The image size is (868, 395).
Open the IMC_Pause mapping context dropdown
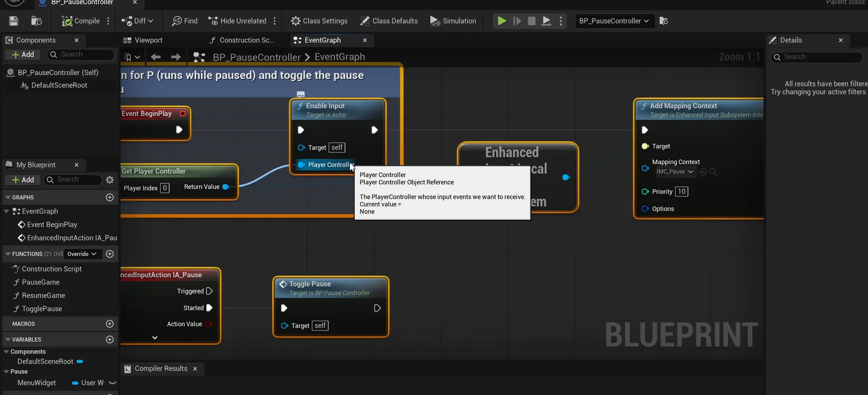[x=675, y=172]
